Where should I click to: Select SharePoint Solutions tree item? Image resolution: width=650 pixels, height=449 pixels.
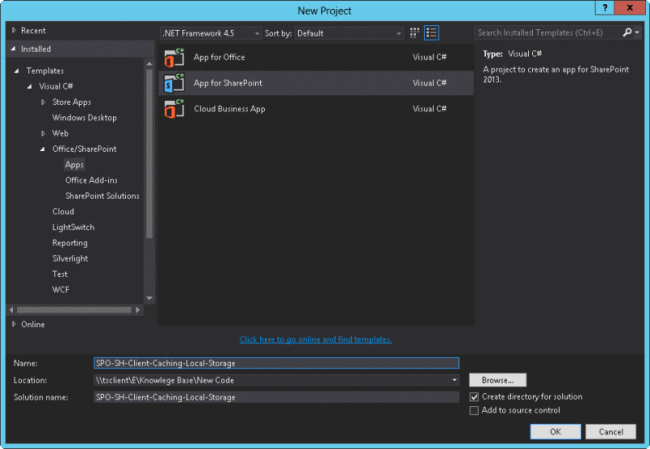[x=102, y=196]
